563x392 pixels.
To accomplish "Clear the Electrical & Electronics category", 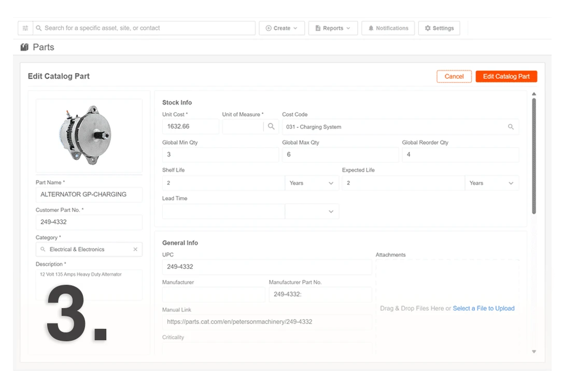I will (135, 250).
